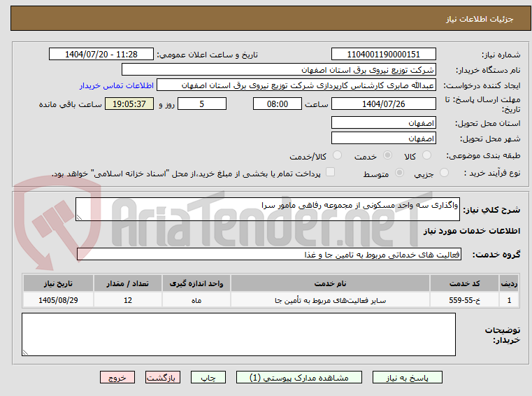Click the نوع فرآیند خرید label

(492, 174)
